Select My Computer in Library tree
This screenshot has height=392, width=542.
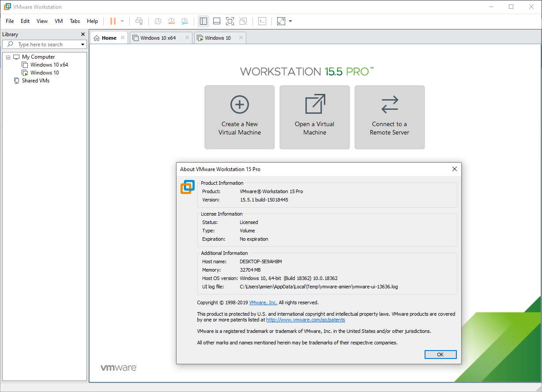(x=38, y=57)
